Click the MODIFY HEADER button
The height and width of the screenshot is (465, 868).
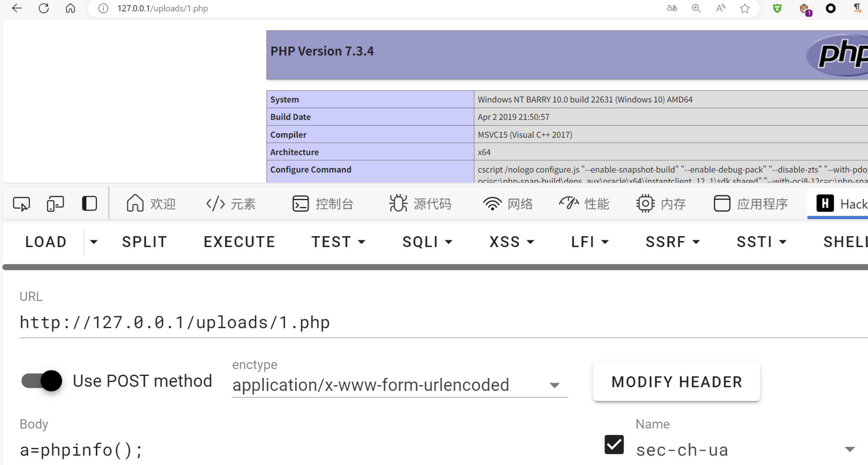pyautogui.click(x=676, y=382)
